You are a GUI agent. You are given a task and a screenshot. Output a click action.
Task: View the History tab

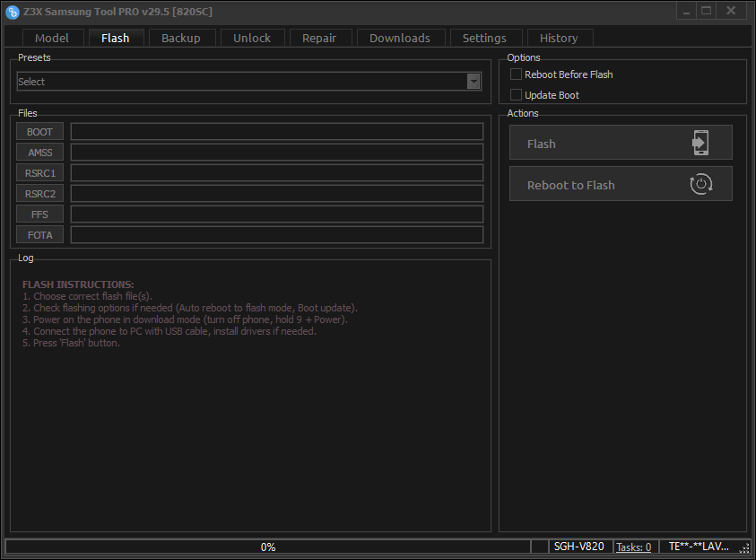[x=559, y=38]
